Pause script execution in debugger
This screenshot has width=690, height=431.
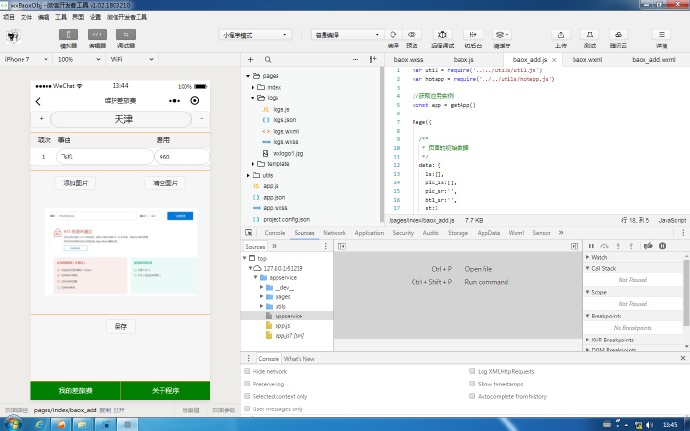tap(591, 246)
